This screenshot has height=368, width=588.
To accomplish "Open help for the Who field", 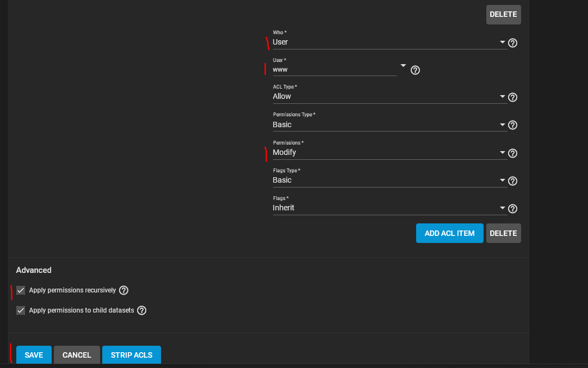I will pyautogui.click(x=512, y=43).
